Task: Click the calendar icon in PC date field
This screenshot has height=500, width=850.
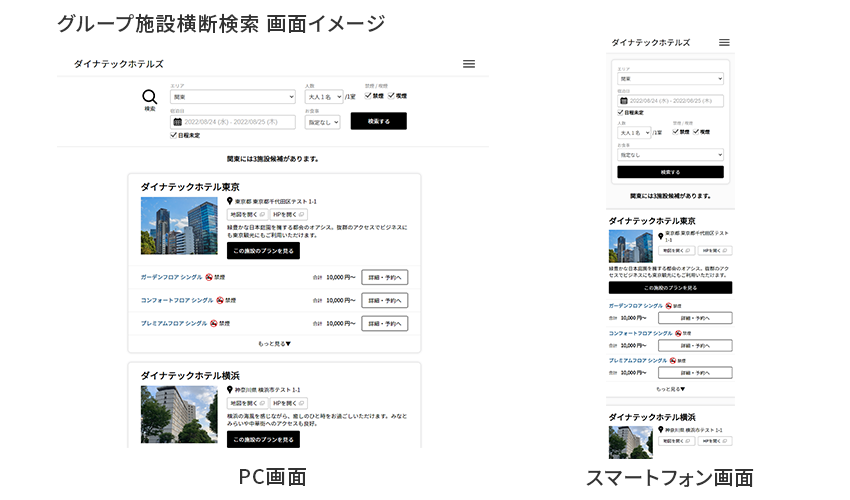Action: click(x=177, y=122)
